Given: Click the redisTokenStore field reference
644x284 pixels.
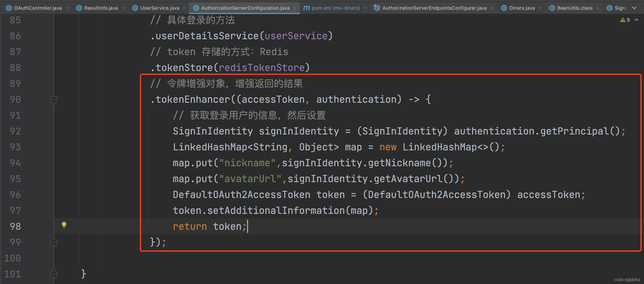Looking at the screenshot, I should (261, 68).
